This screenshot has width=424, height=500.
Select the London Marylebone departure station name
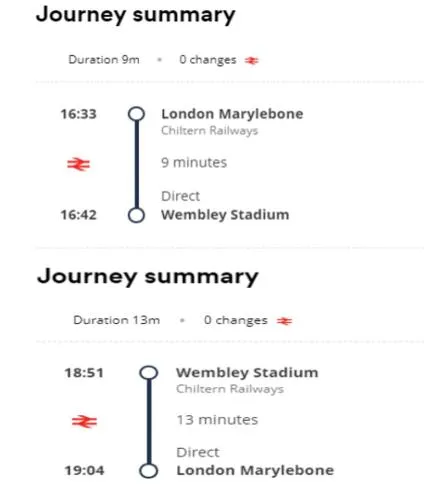(232, 114)
